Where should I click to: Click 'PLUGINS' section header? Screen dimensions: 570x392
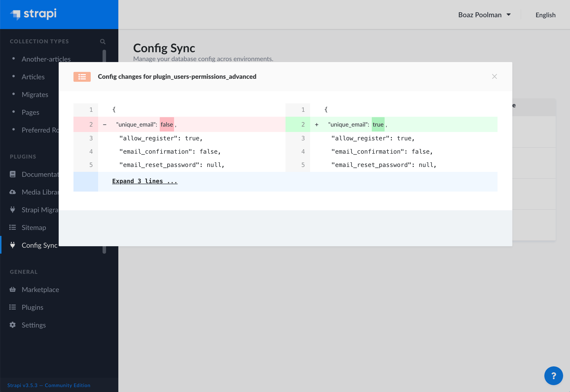tap(23, 157)
